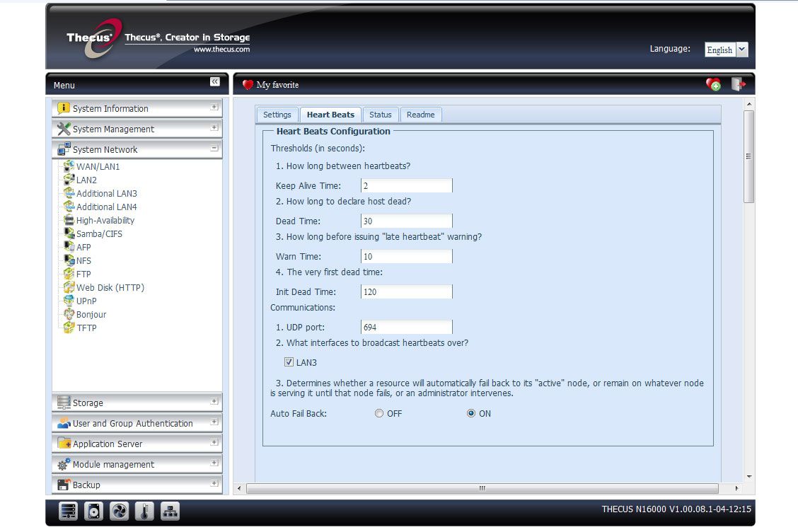Click the Application Server folder icon

pyautogui.click(x=64, y=444)
